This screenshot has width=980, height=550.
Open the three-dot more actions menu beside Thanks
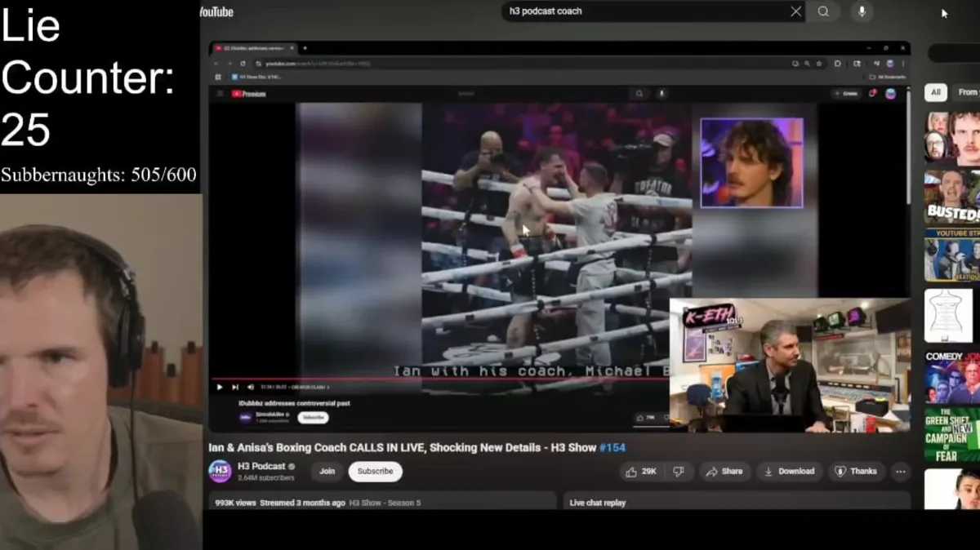pos(900,472)
